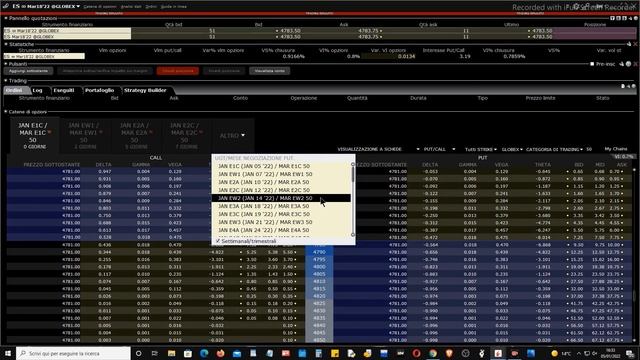Launch Google Chrome from the taskbar
The width and height of the screenshot is (640, 360).
pos(433,353)
